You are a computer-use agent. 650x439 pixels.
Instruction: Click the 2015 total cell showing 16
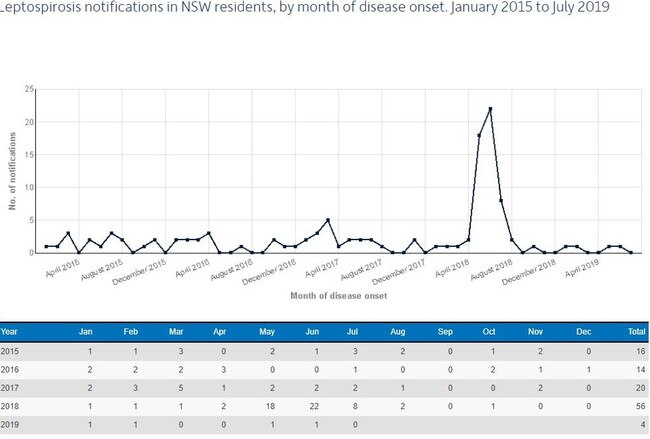[x=641, y=351]
